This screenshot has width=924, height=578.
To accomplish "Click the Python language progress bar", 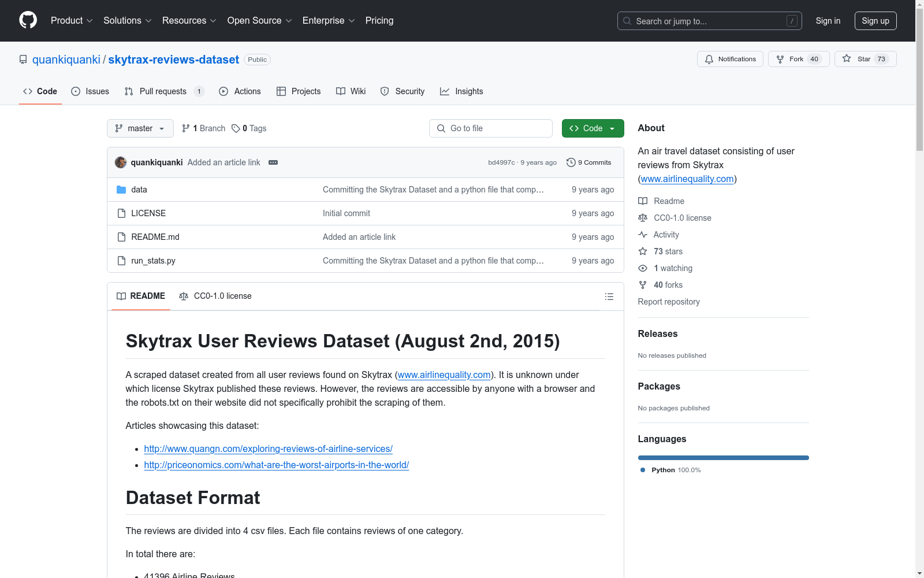I will click(724, 458).
